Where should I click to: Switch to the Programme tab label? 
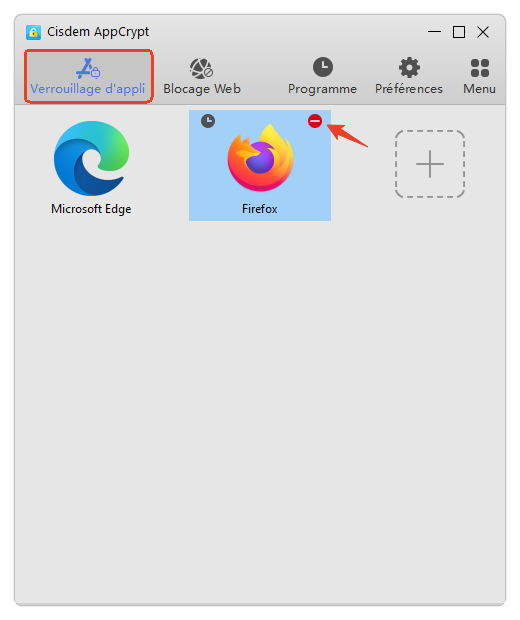322,89
